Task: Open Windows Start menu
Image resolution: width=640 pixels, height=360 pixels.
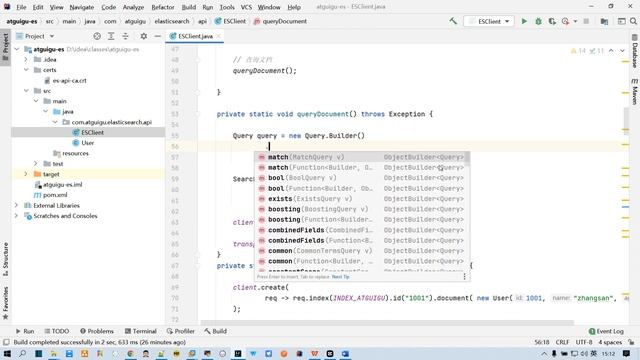Action: point(7,353)
